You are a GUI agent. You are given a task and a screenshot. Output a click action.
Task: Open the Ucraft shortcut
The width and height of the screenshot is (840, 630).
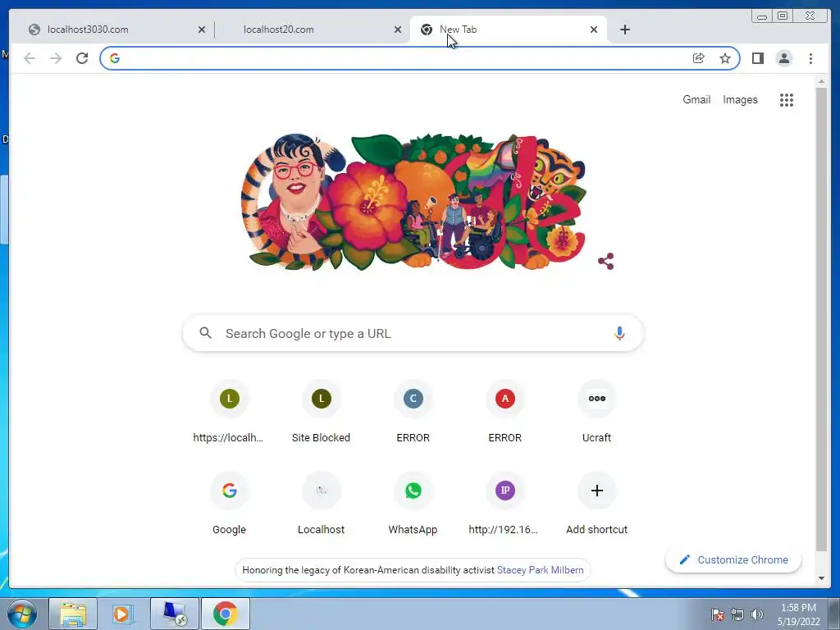[x=597, y=412]
